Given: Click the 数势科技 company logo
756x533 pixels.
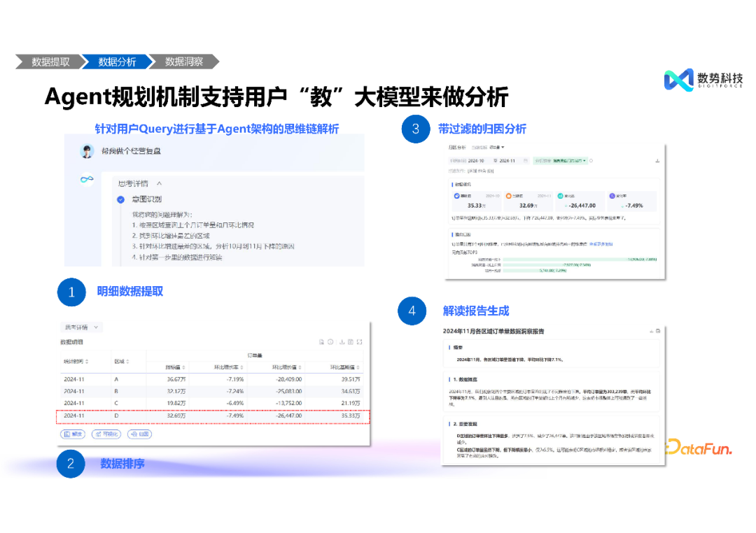Looking at the screenshot, I should point(699,79).
